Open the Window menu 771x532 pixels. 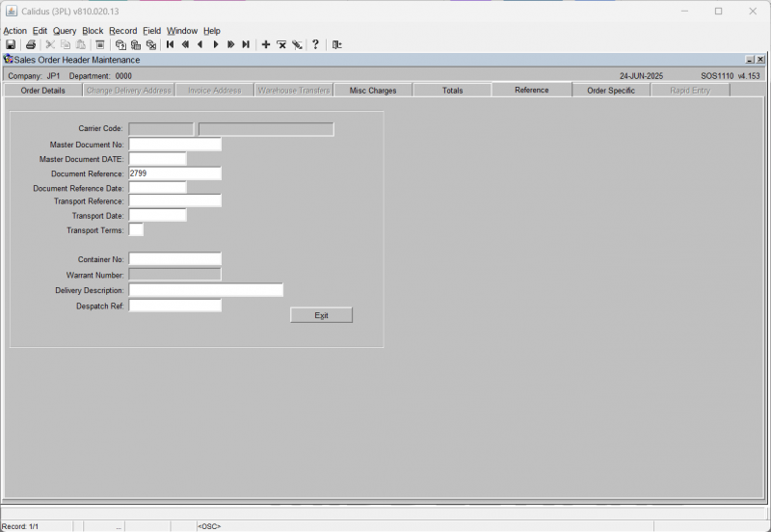pos(182,31)
